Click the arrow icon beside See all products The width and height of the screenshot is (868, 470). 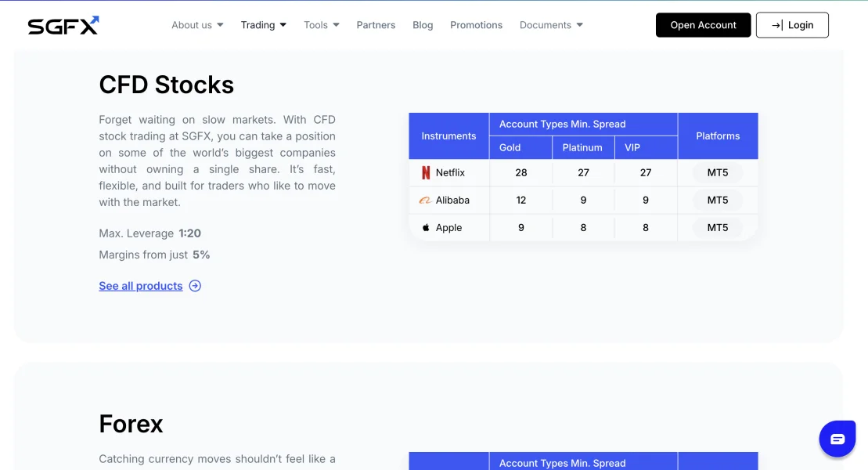coord(195,286)
